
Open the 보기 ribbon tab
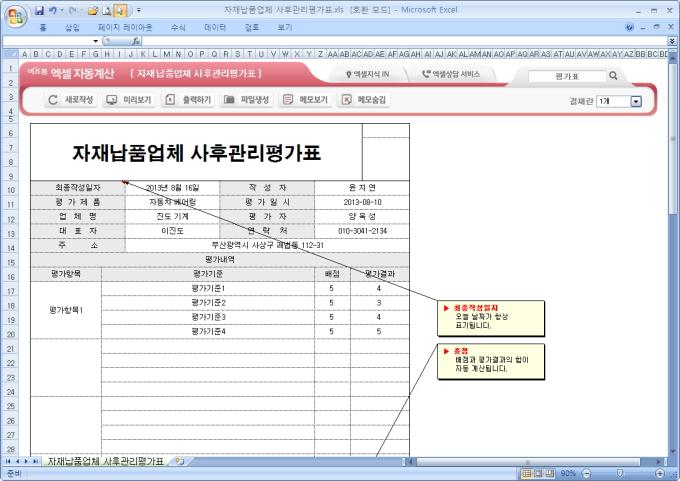pos(284,28)
